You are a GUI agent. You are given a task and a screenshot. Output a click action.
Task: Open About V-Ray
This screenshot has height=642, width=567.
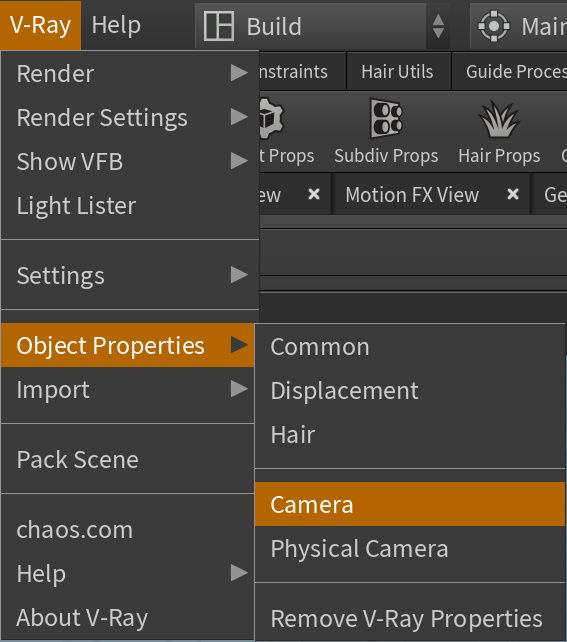pos(128,617)
